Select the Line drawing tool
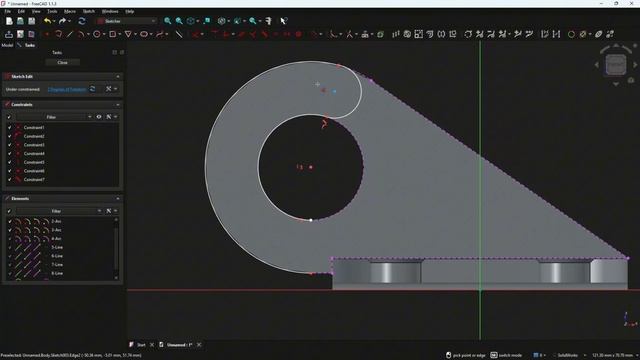Screen dimensions: 640x360 pyautogui.click(x=70, y=34)
